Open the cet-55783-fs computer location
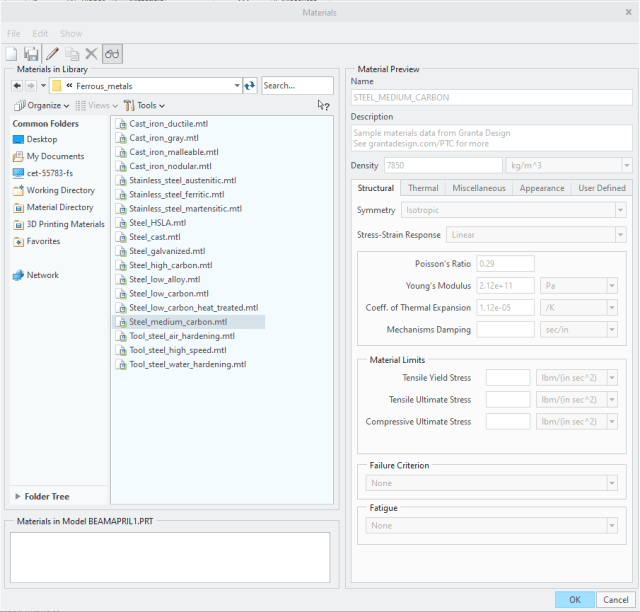Viewport: 640px width, 612px height. [x=43, y=173]
